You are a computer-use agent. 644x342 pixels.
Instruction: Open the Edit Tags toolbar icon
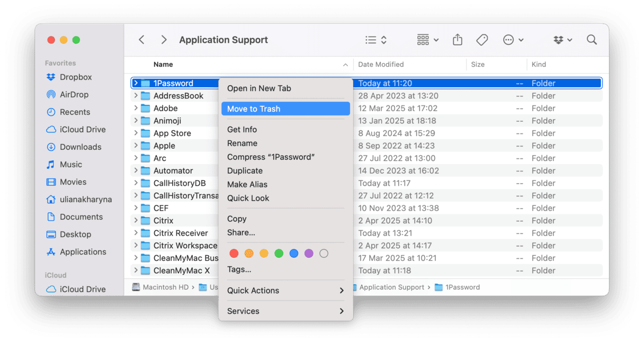pyautogui.click(x=482, y=40)
